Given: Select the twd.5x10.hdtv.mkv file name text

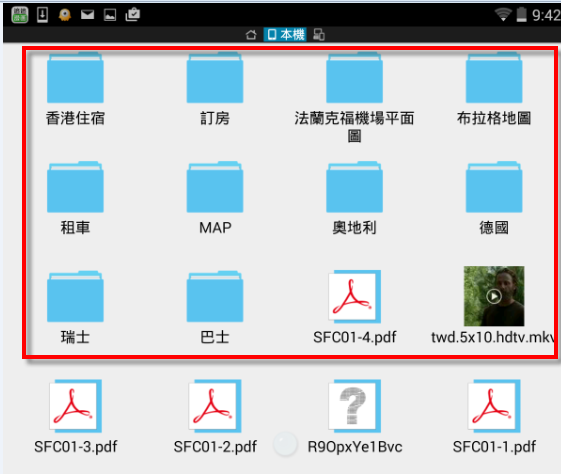Looking at the screenshot, I should [494, 337].
